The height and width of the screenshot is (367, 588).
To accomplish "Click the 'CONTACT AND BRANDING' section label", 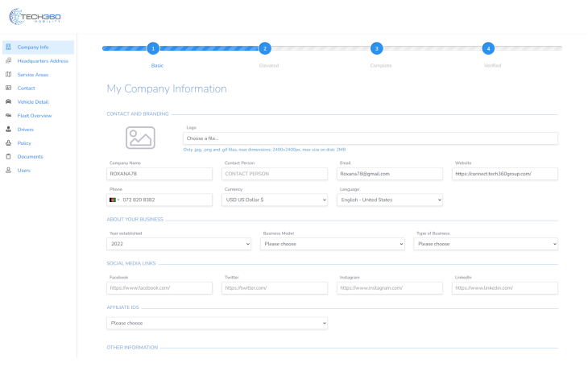I will (138, 114).
